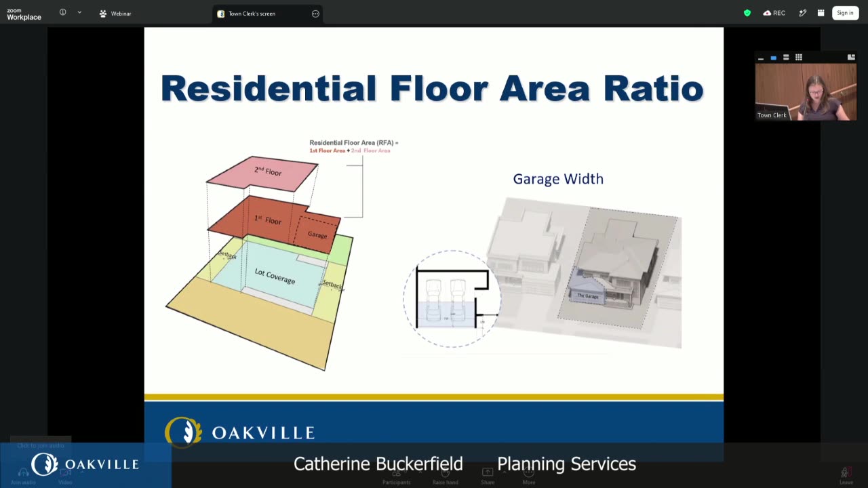868x488 pixels.
Task: Click the Webinar paw icon label
Action: [115, 14]
